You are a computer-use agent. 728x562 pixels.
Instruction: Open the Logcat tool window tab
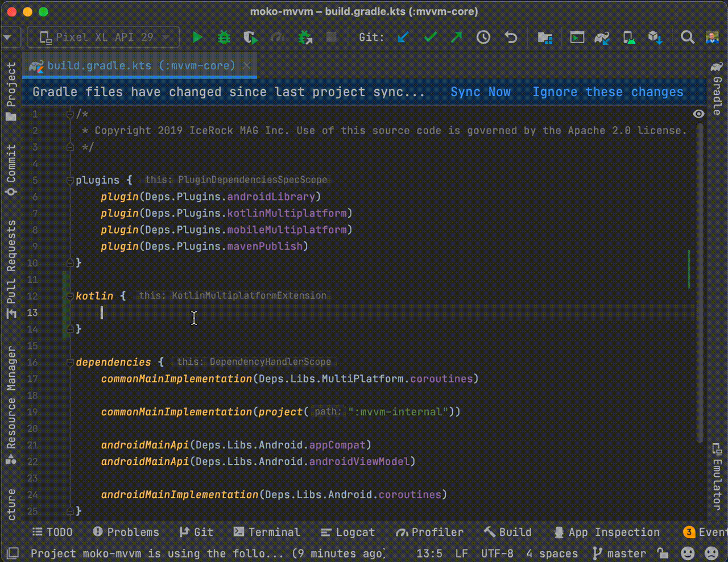click(348, 532)
